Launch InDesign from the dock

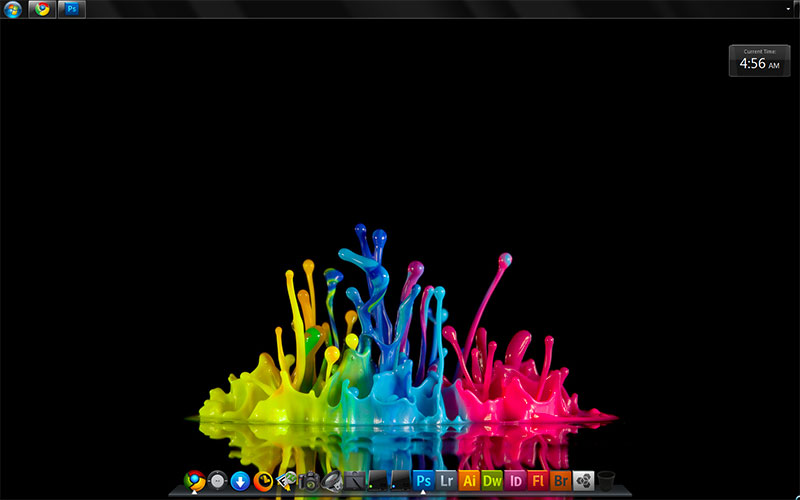(x=515, y=481)
